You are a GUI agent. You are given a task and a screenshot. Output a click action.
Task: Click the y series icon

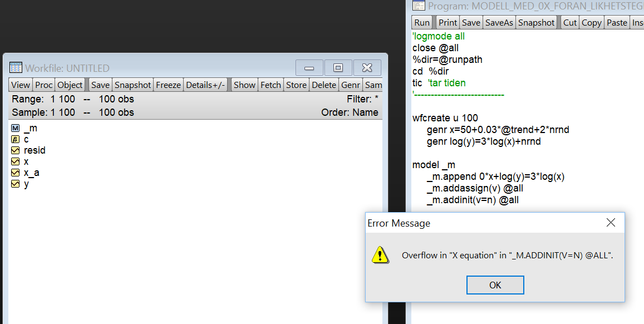(x=15, y=184)
